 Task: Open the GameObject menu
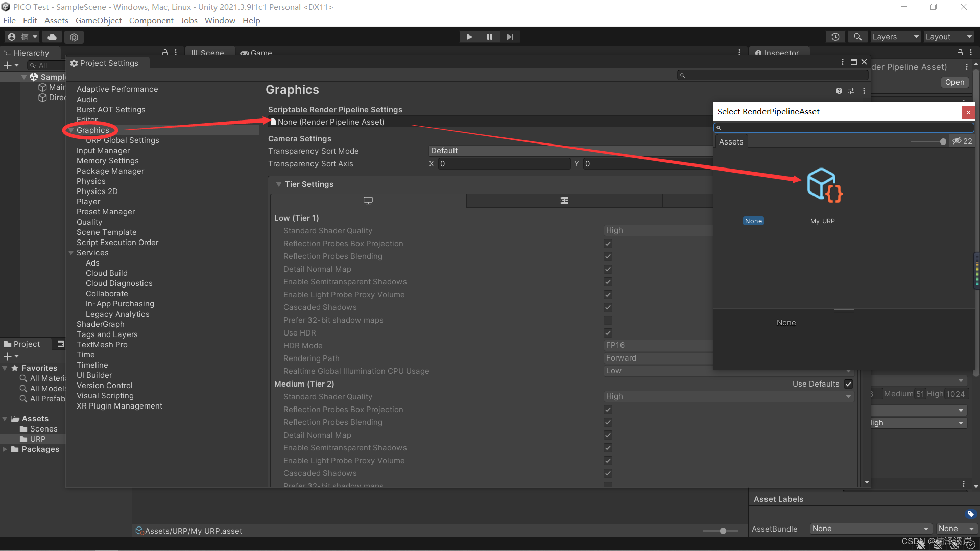(99, 21)
